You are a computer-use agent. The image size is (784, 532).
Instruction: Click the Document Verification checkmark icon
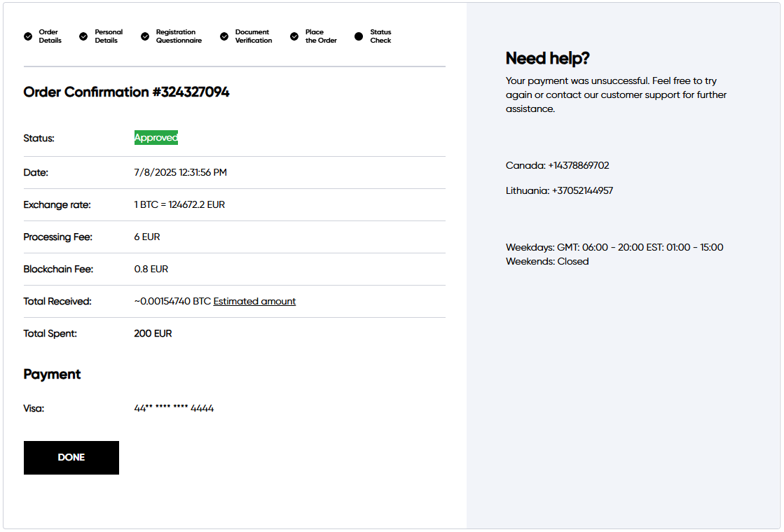coord(224,36)
